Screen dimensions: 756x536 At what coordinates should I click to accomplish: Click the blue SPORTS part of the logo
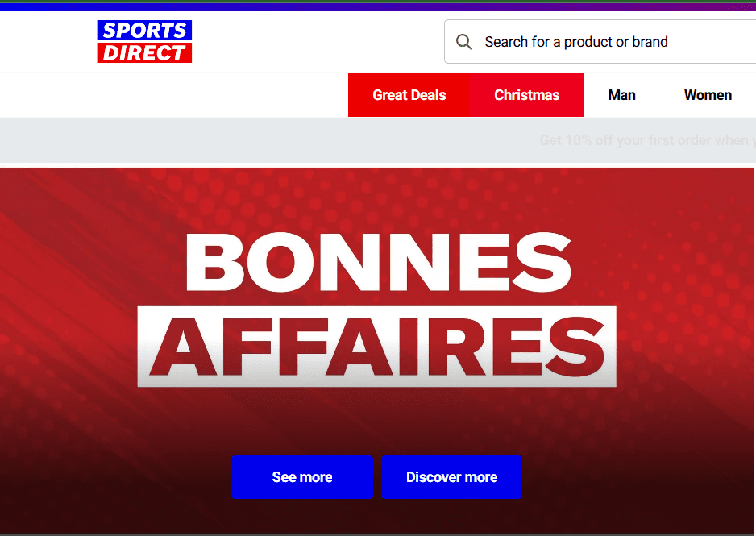pos(144,31)
